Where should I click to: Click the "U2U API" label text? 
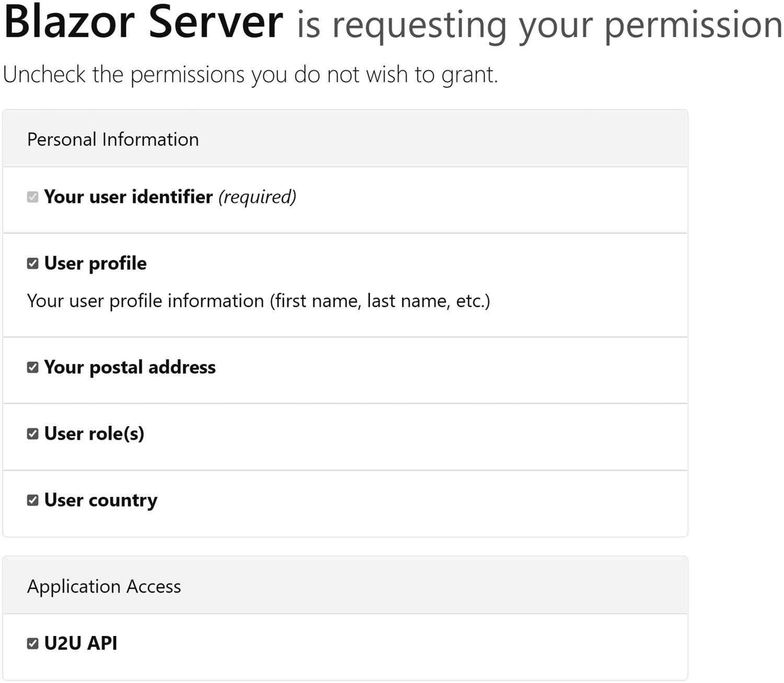coord(80,643)
